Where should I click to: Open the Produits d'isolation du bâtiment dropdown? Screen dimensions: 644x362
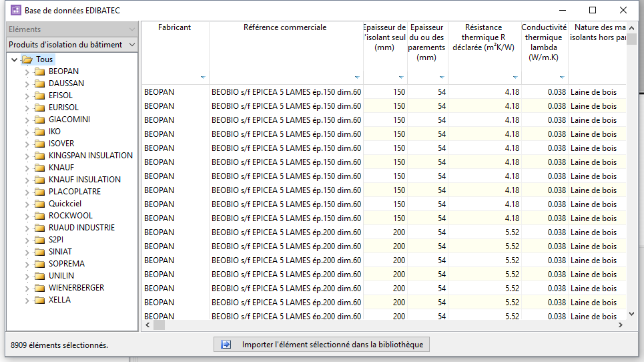72,44
